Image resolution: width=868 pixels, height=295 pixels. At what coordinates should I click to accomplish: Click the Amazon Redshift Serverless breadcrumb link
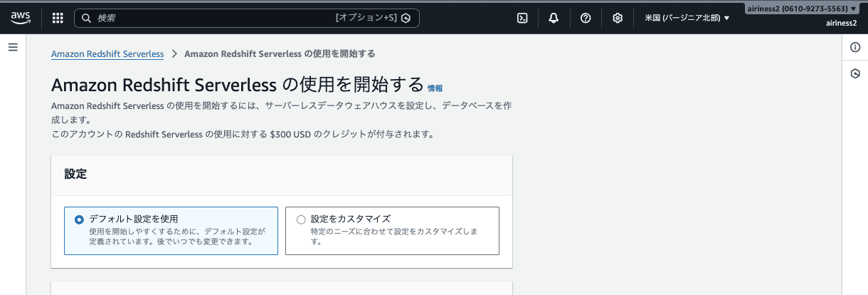107,53
